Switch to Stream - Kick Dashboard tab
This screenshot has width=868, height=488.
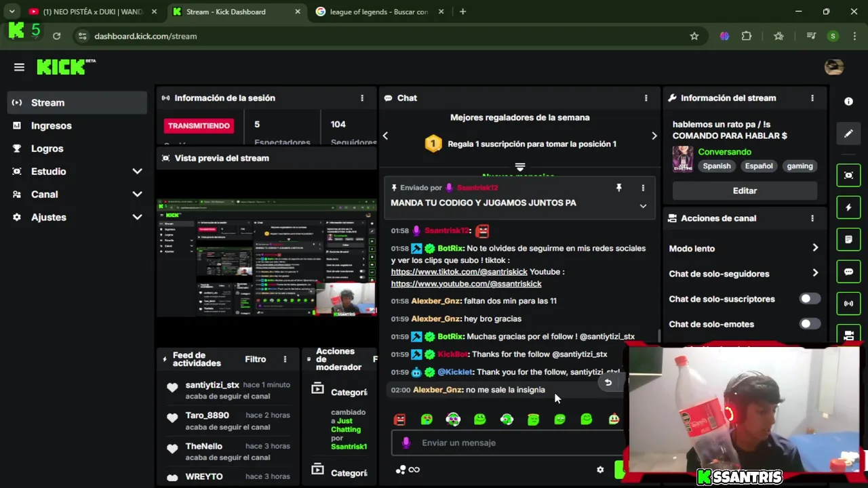click(235, 12)
